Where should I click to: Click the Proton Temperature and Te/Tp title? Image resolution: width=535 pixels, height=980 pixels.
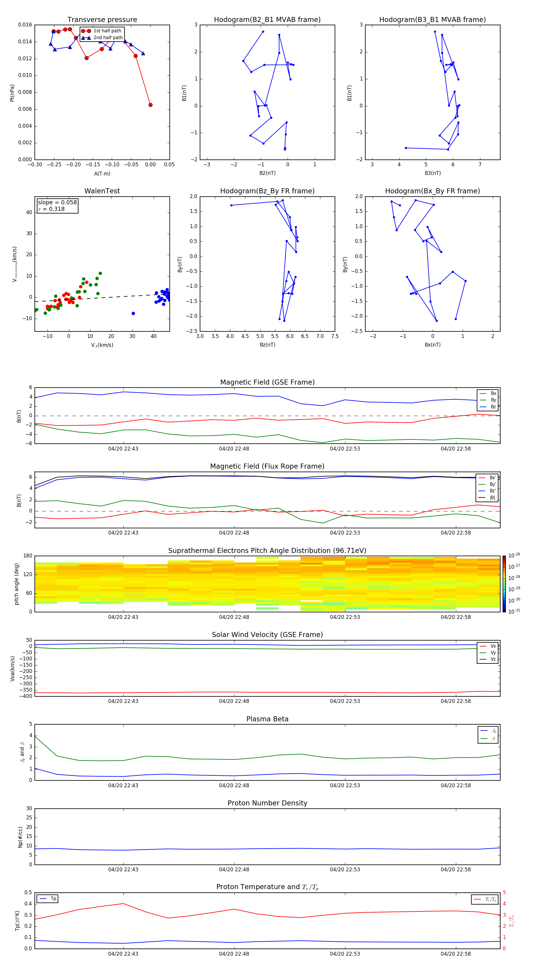pos(267,887)
